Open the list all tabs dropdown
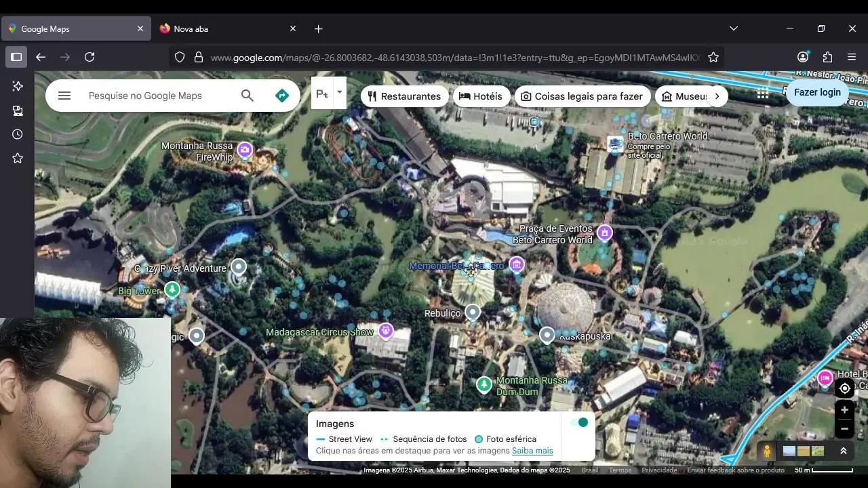The width and height of the screenshot is (868, 488). [x=733, y=28]
